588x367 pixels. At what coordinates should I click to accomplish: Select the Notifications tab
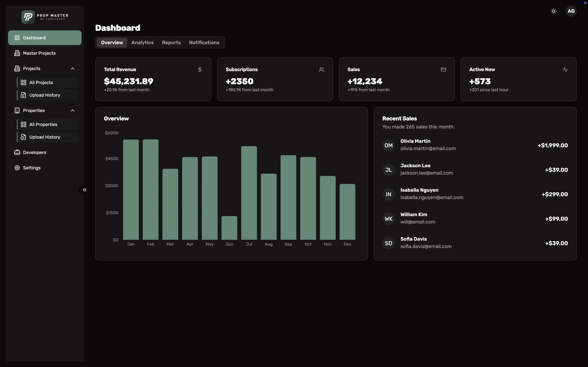(x=204, y=42)
